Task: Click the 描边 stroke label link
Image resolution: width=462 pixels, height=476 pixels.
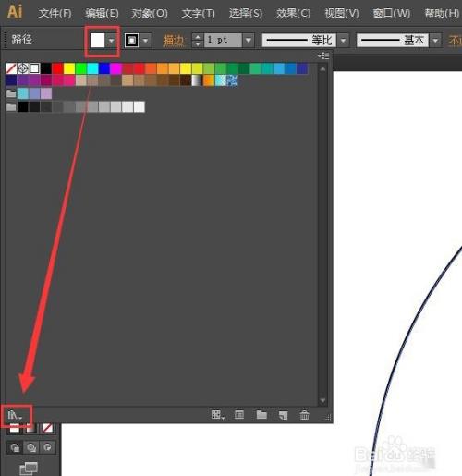Action: pos(174,41)
